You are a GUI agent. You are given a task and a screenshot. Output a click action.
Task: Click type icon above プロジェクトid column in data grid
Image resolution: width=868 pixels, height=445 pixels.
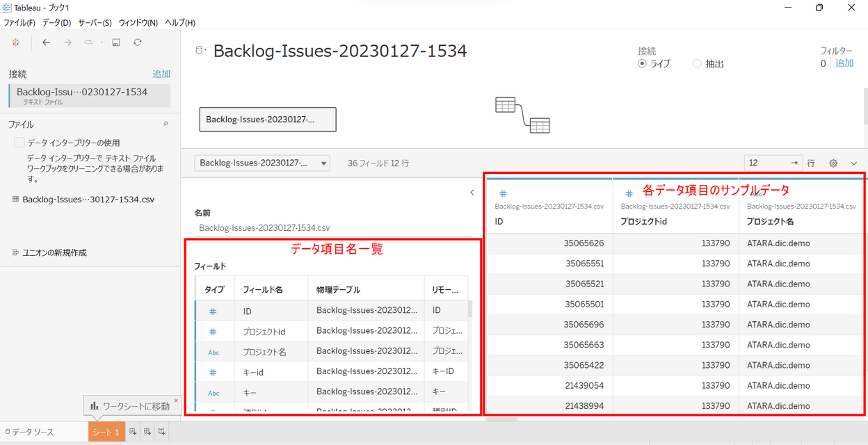pos(629,194)
